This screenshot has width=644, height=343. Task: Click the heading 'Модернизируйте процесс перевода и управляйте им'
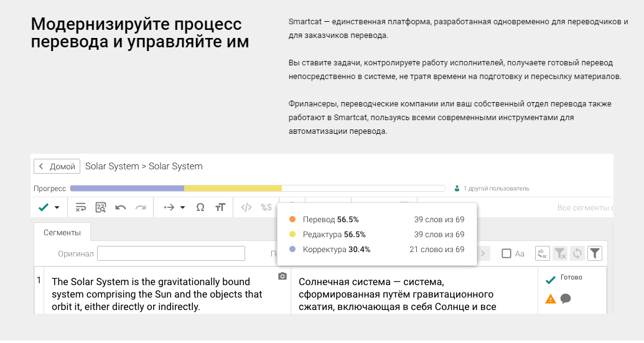140,33
